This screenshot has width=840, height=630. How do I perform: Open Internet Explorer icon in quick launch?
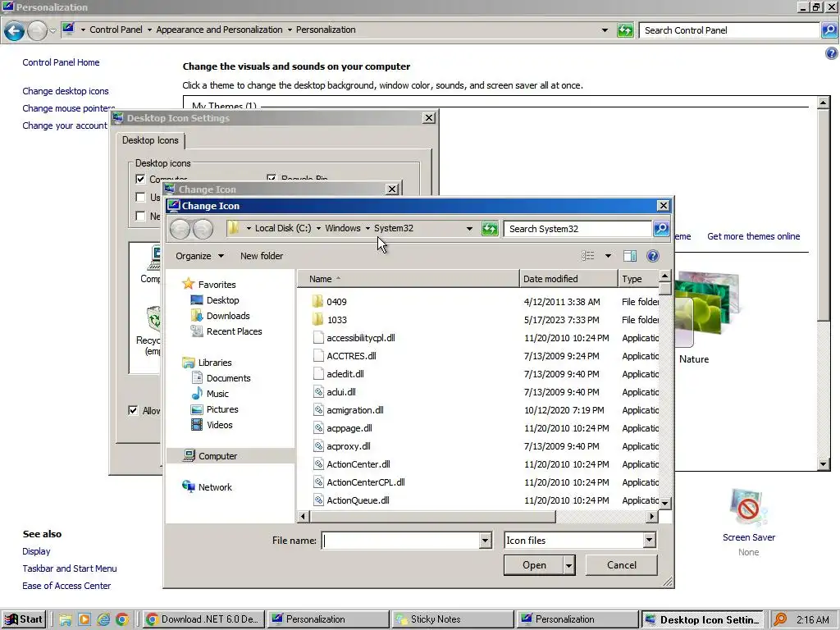click(103, 619)
